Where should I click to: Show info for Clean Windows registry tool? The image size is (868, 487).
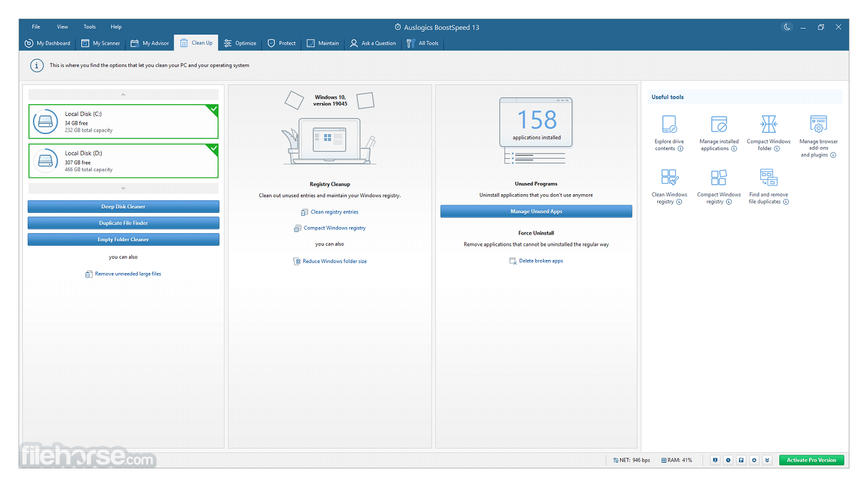click(x=679, y=202)
